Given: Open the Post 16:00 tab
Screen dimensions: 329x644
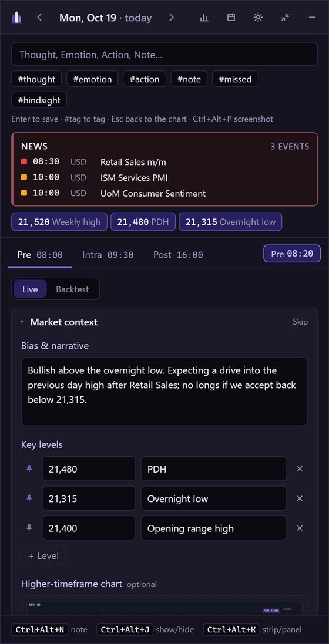Looking at the screenshot, I should (x=178, y=255).
